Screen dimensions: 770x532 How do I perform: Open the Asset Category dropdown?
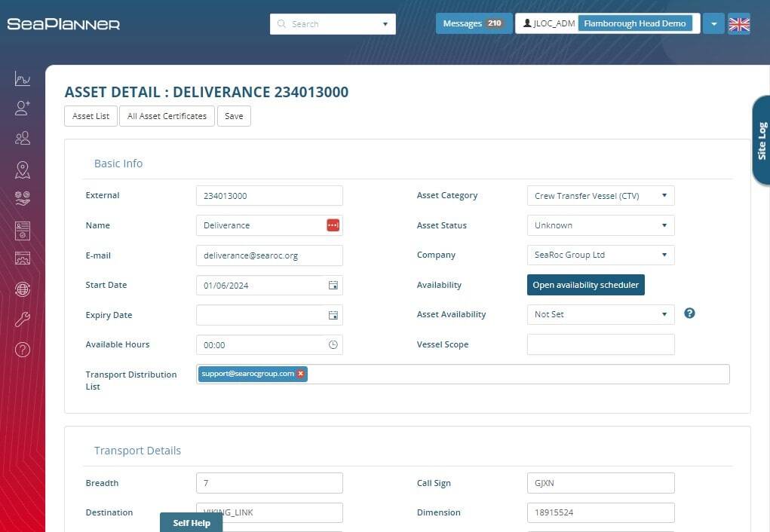pos(600,196)
